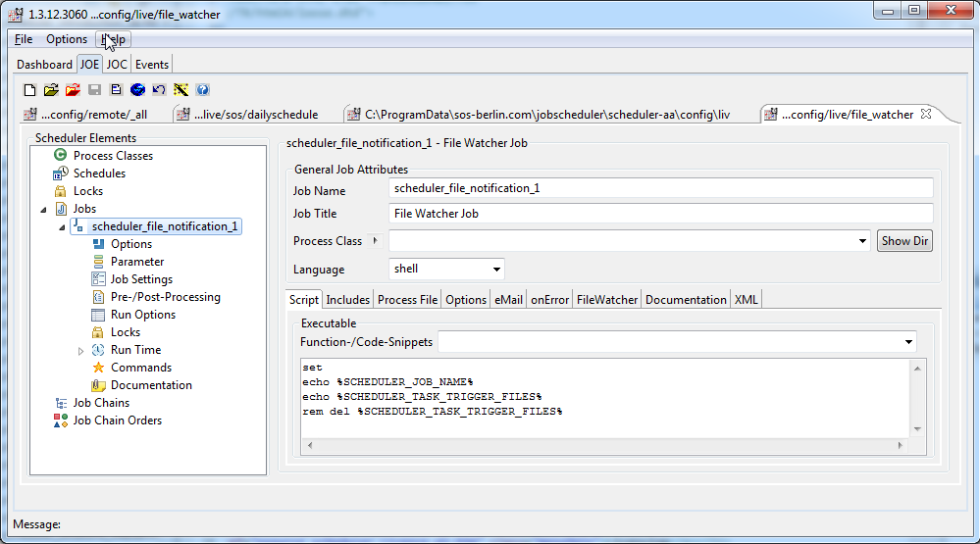
Task: Switch to the JOE tab
Action: pyautogui.click(x=89, y=65)
